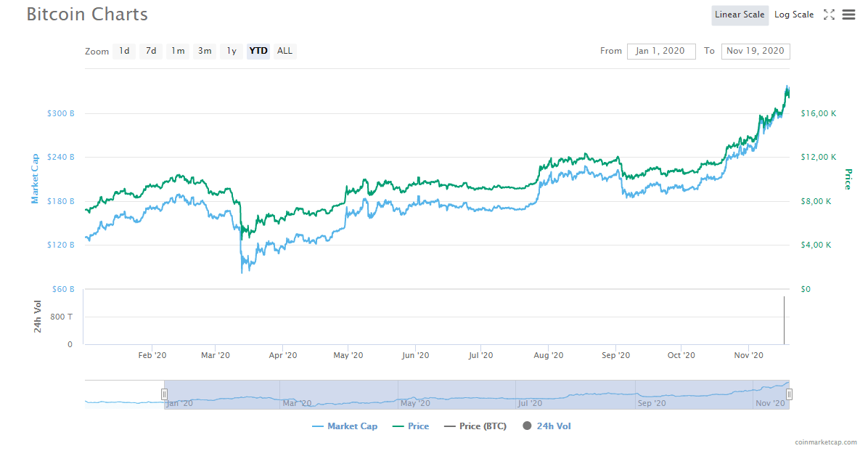Click the Bitcoin Charts heading
Image resolution: width=868 pixels, height=451 pixels.
pyautogui.click(x=88, y=15)
